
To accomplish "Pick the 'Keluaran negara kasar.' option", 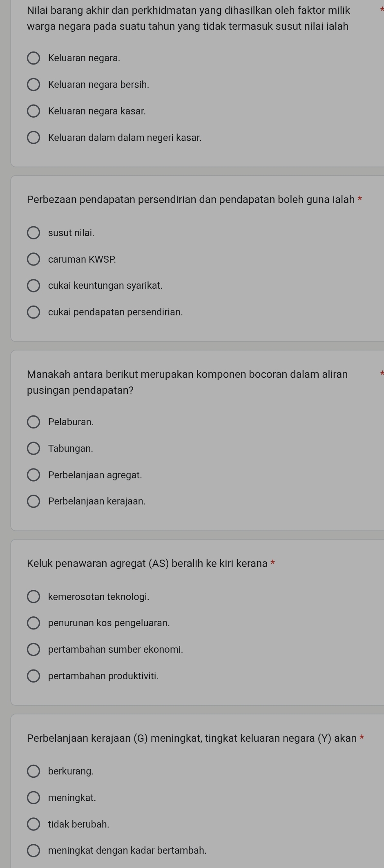I will pos(33,111).
